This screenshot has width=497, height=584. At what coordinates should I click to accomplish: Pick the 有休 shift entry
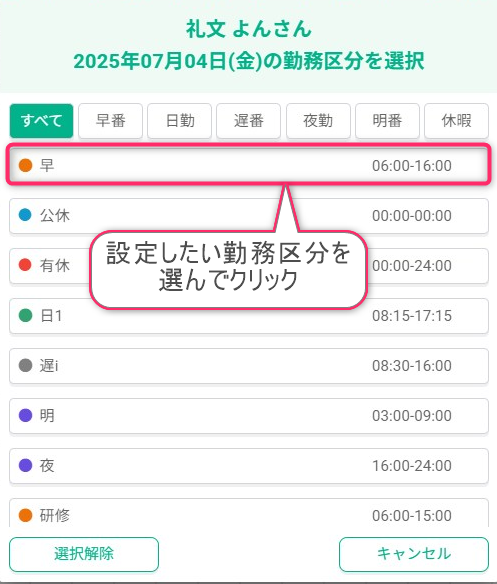coord(248,266)
